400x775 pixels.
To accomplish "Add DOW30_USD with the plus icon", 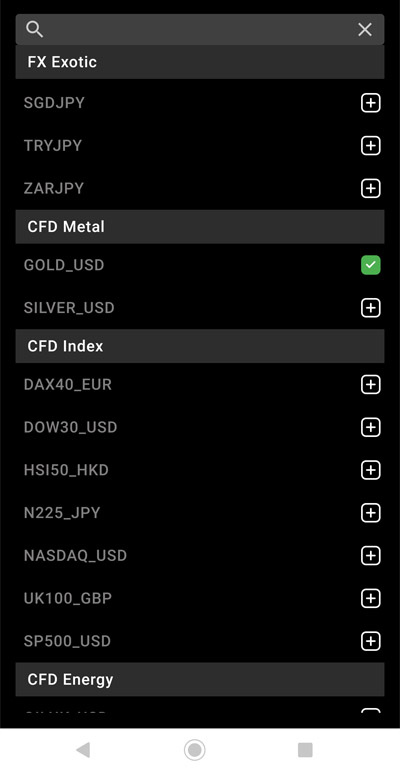I will pos(370,427).
